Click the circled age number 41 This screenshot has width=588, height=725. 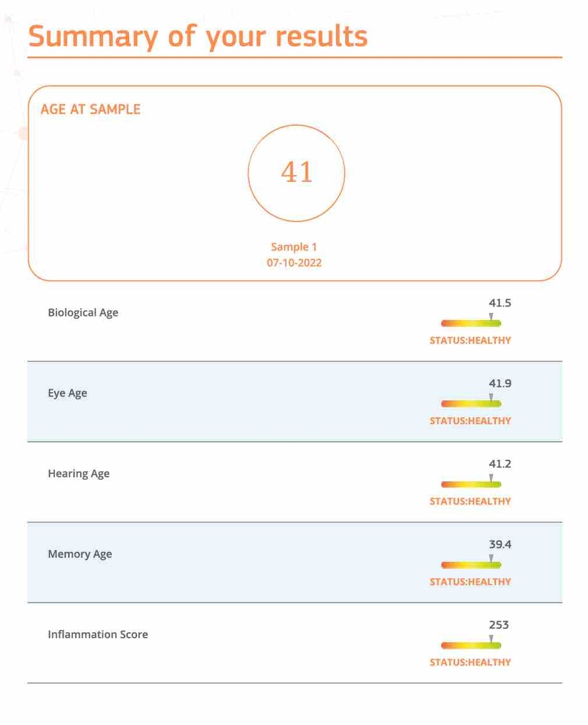pos(296,172)
